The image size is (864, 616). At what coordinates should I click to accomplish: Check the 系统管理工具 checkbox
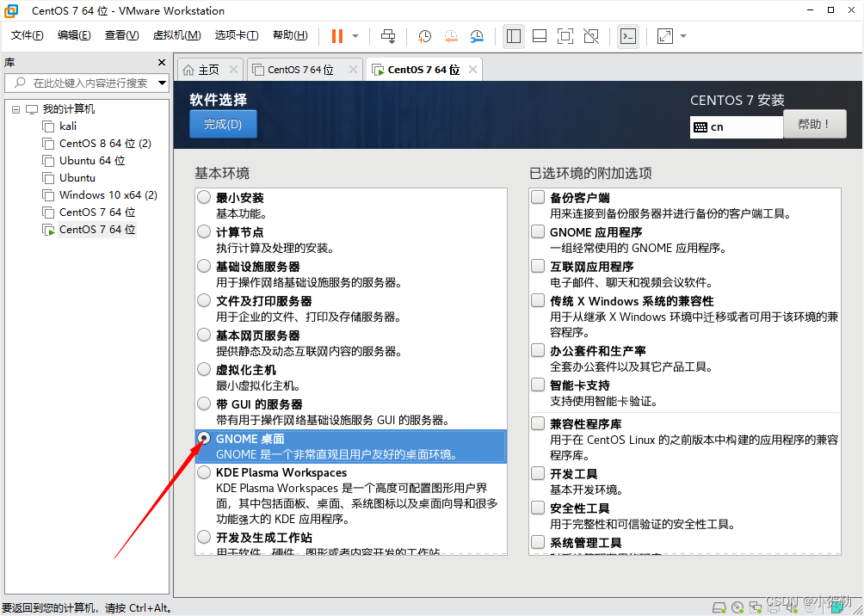[x=538, y=542]
